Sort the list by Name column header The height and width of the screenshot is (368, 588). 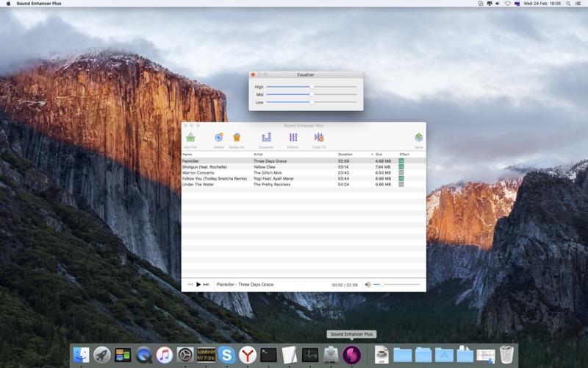[x=187, y=155]
